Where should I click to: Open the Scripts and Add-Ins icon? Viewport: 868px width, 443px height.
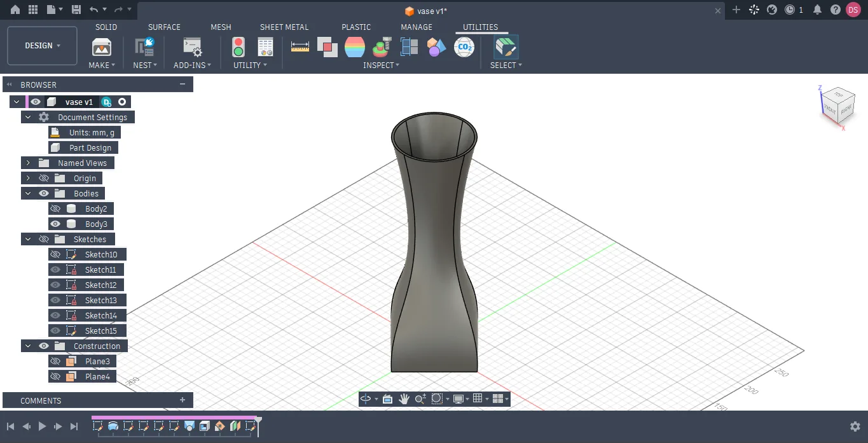(193, 47)
